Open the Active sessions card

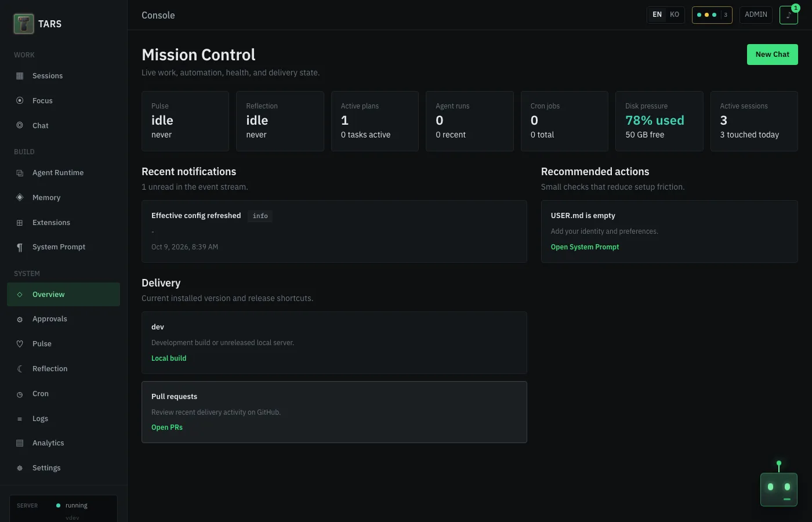[x=754, y=121]
